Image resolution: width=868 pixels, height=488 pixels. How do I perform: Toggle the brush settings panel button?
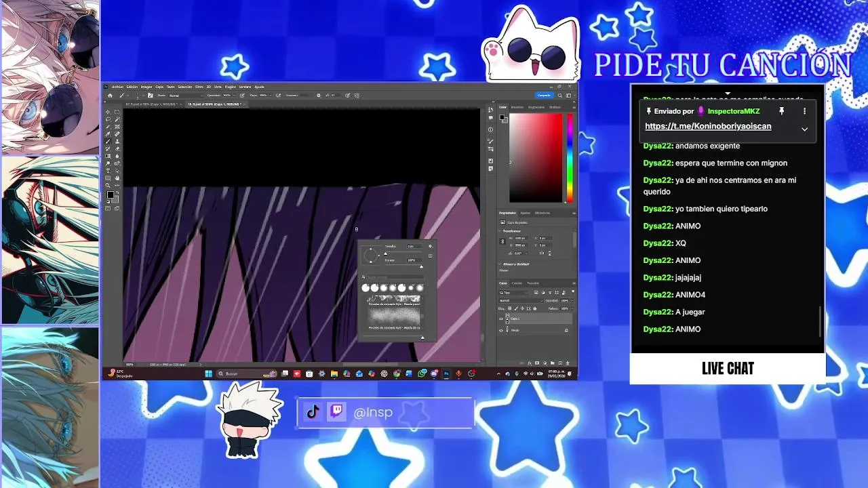pos(151,96)
